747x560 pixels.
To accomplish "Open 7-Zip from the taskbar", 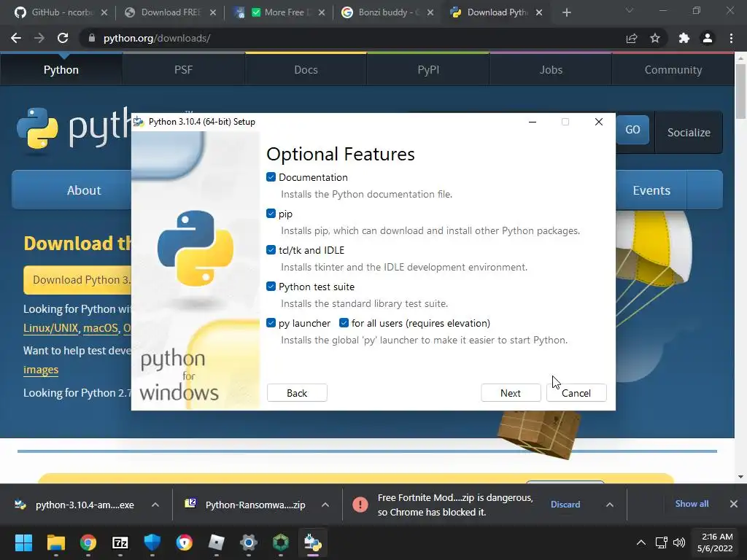I will coord(120,542).
